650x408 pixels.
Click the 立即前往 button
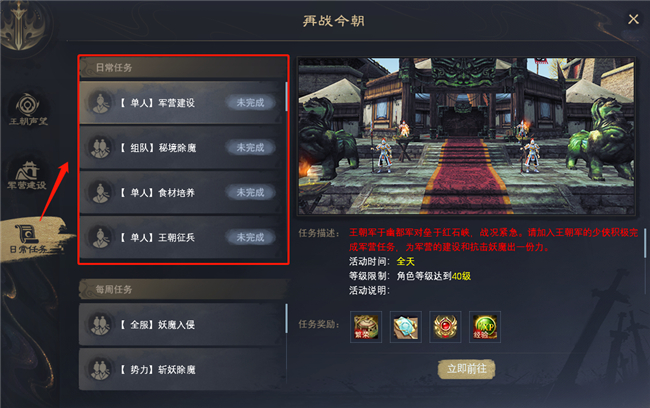coord(466,369)
